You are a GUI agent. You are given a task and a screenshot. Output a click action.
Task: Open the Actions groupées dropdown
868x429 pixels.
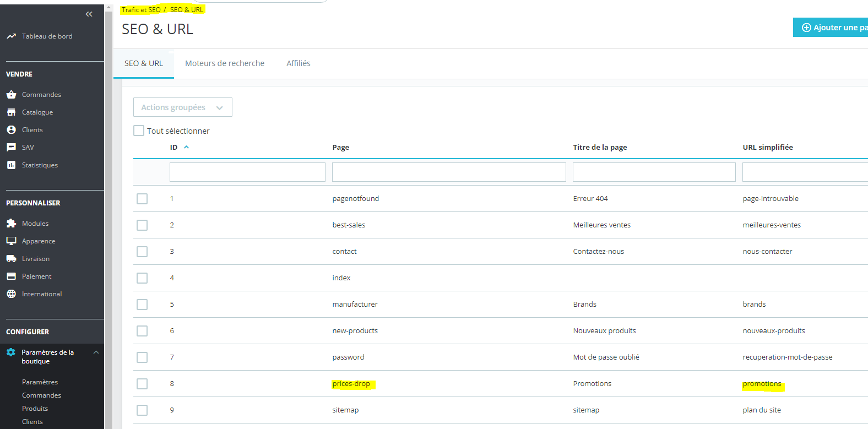[183, 107]
